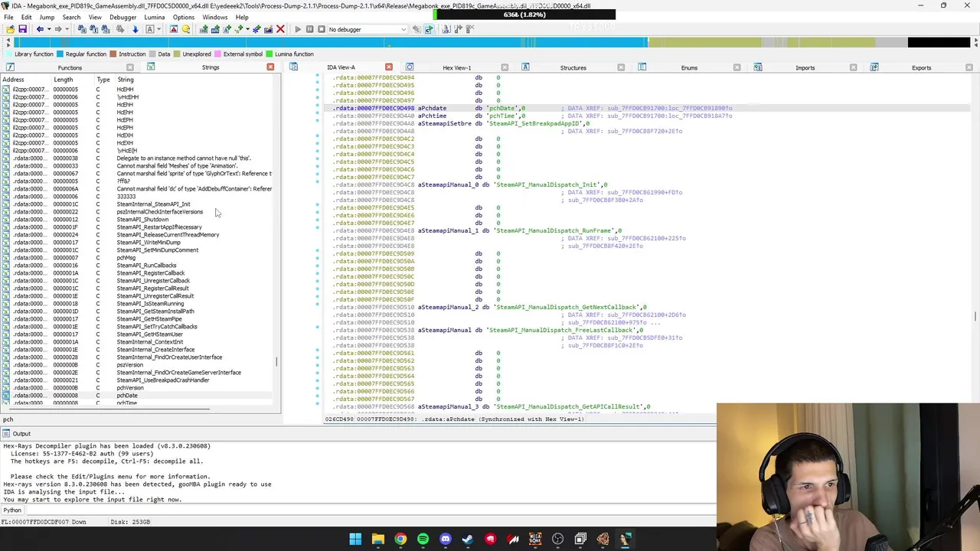Switch to the Functions tab
Screen dimensions: 980x551
70,67
